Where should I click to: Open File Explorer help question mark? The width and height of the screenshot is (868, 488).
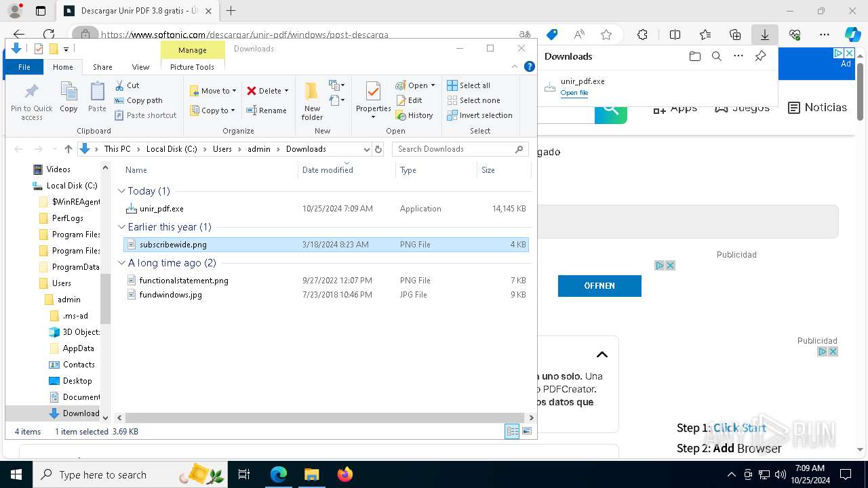click(x=530, y=66)
